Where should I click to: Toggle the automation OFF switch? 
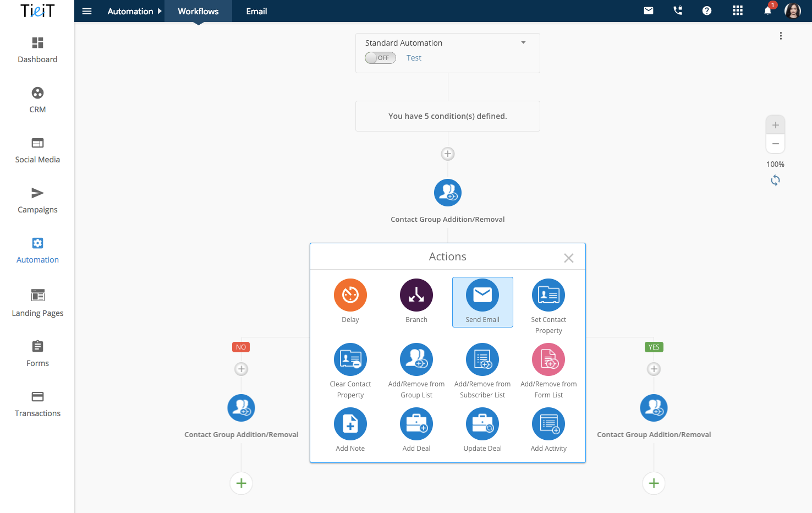(380, 58)
